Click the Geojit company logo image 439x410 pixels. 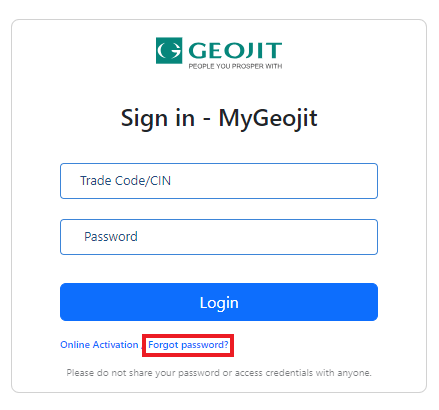pyautogui.click(x=219, y=53)
